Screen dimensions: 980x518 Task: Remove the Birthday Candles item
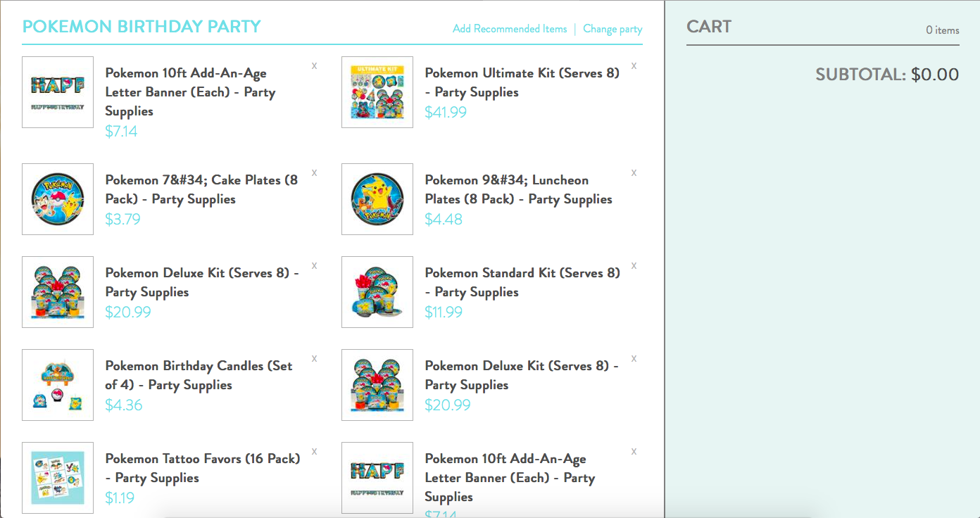pos(314,358)
